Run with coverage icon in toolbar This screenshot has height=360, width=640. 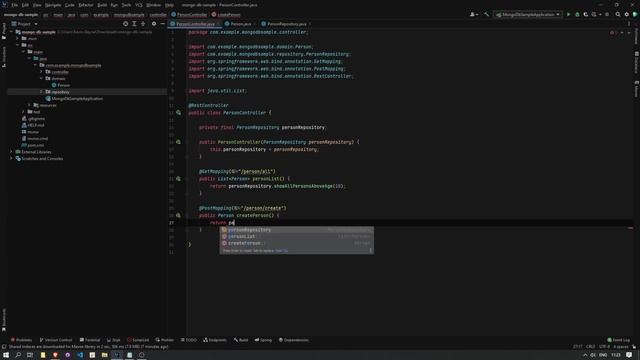click(586, 14)
